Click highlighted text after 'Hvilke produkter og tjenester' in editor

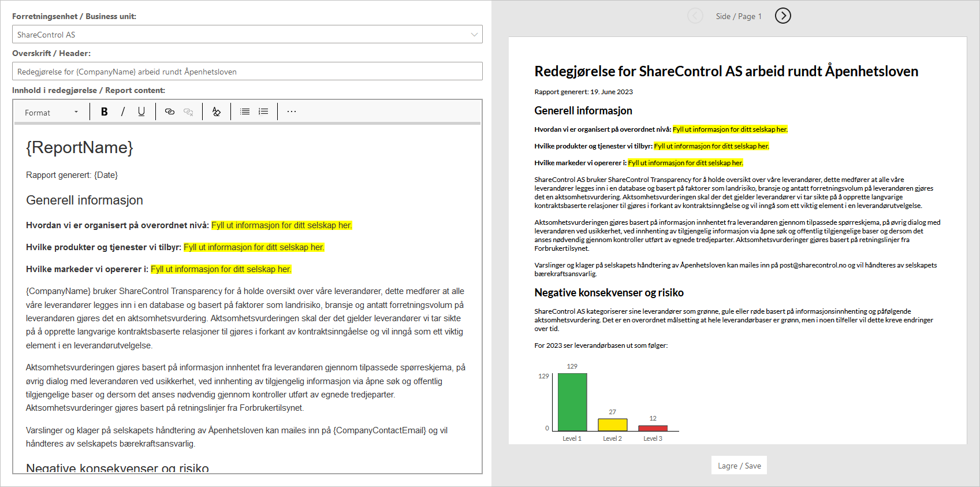(254, 247)
